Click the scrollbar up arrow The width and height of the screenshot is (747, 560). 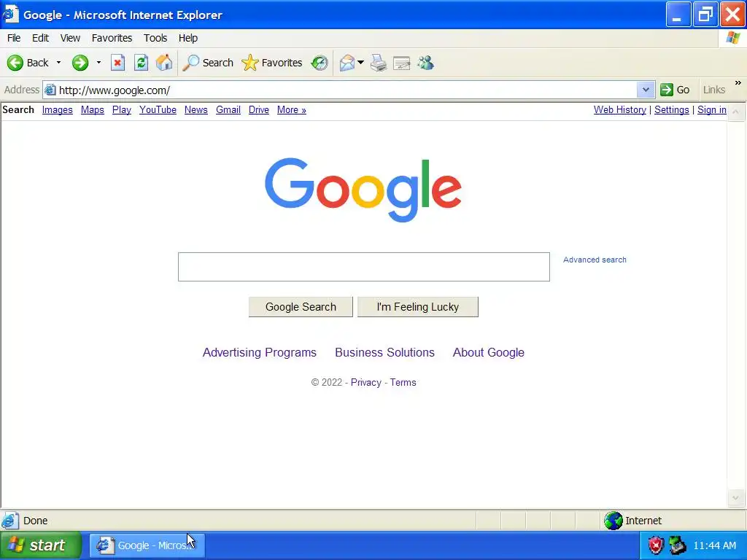point(735,112)
